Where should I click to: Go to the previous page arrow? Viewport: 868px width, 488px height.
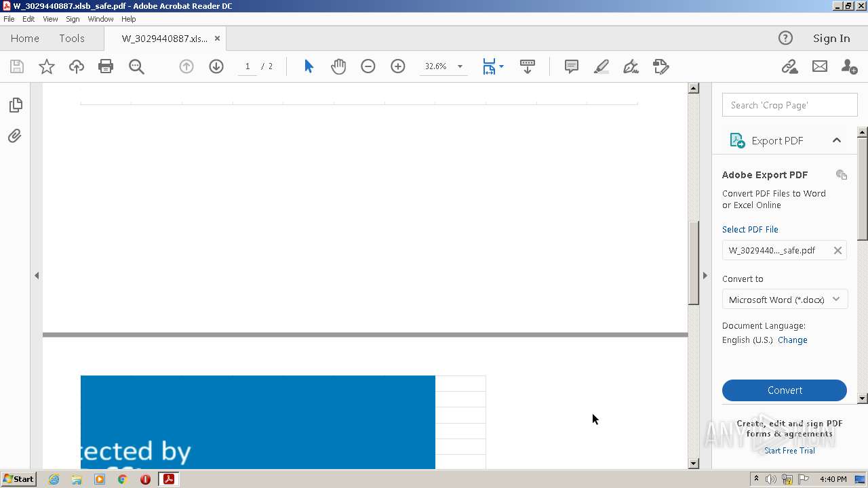pyautogui.click(x=186, y=66)
